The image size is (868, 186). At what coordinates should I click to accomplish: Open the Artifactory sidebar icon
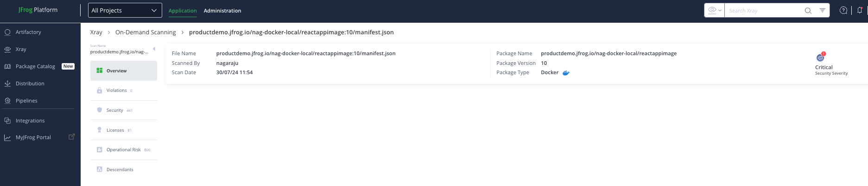click(x=7, y=32)
